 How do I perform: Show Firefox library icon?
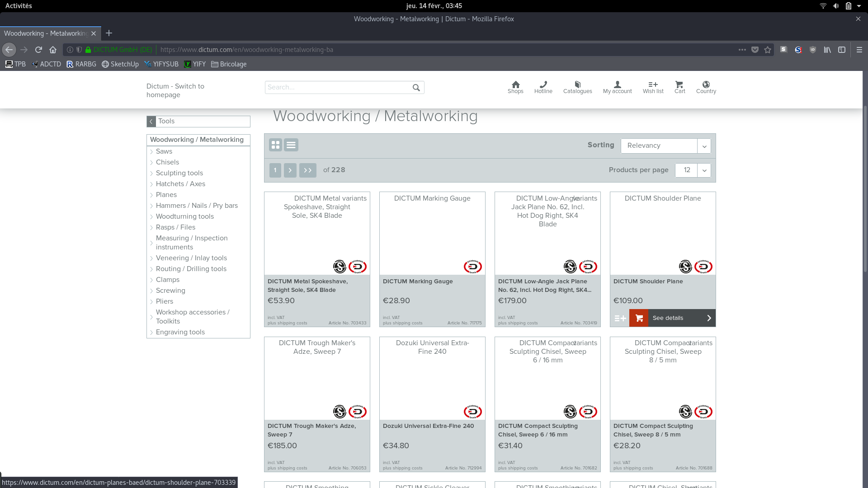pos(827,50)
